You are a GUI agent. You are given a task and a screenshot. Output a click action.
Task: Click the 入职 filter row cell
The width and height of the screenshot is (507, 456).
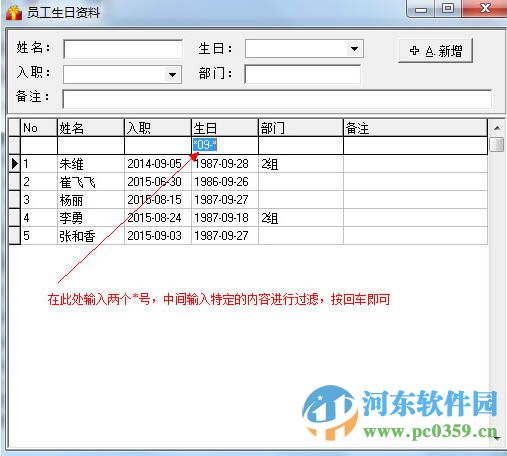pyautogui.click(x=158, y=145)
